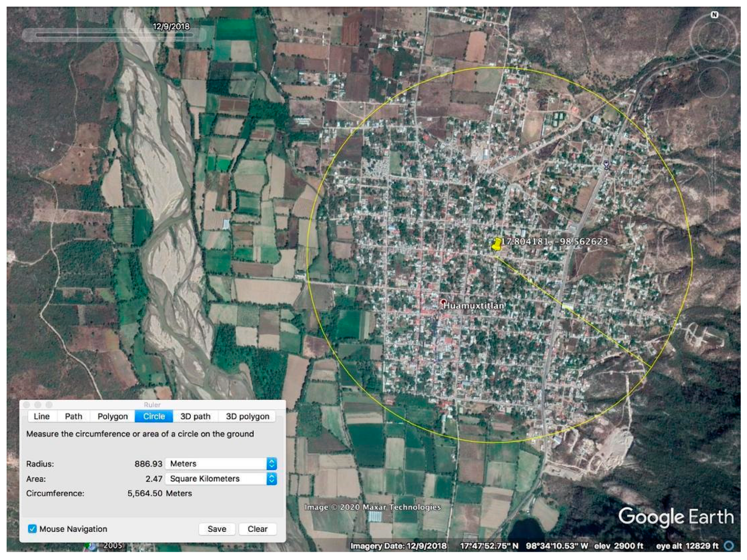Uncheck the Mouse Navigation checkbox

click(x=32, y=529)
